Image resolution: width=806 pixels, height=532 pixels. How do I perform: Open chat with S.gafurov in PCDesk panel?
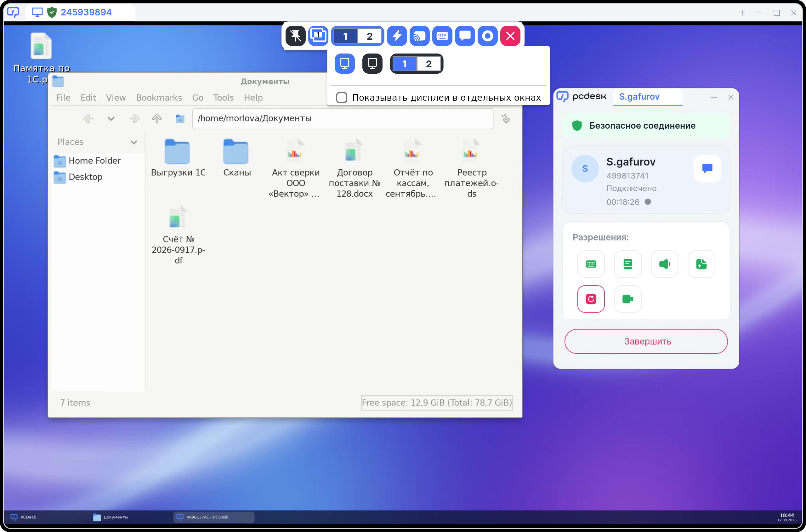click(707, 168)
